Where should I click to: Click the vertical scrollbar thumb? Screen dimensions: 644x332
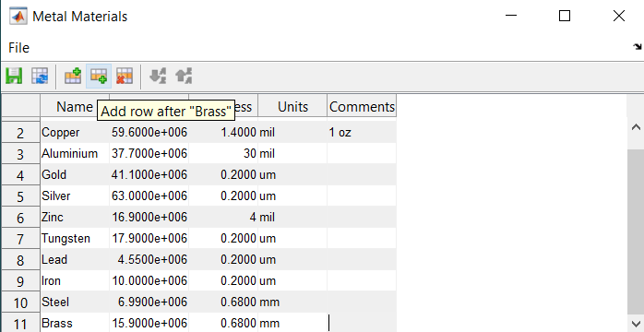tap(636, 231)
